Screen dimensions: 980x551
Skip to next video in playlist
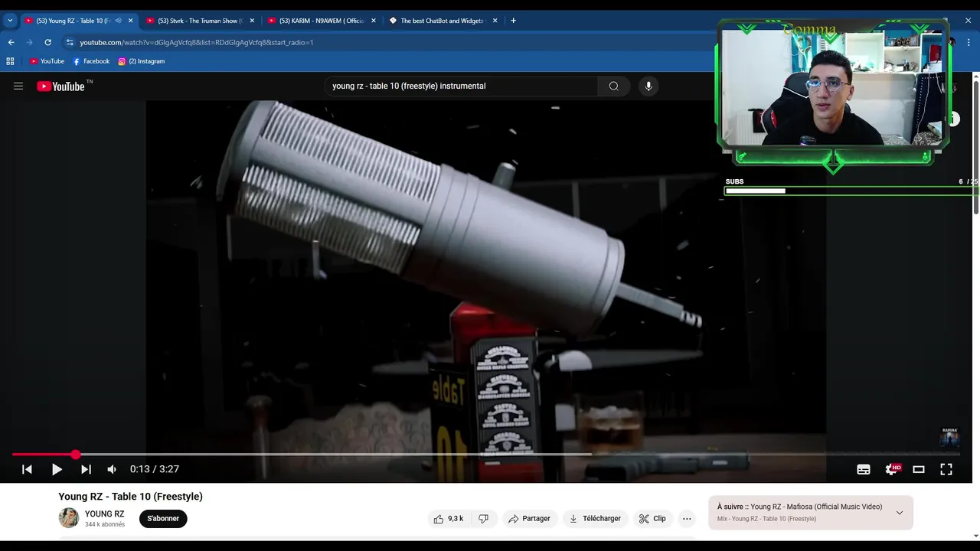86,469
